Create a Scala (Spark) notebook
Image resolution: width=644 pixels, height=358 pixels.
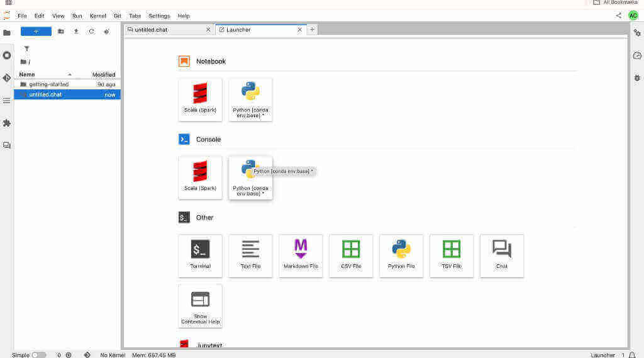(201, 100)
